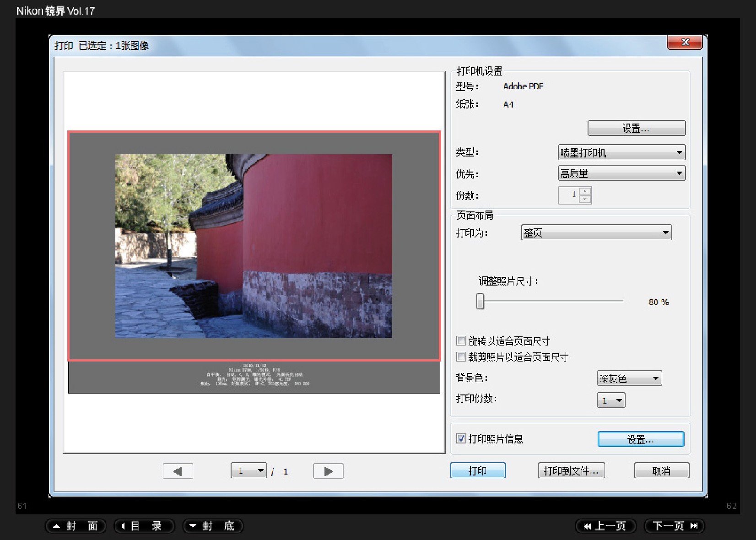Go to previous preview page arrow
Image resolution: width=756 pixels, height=540 pixels.
coord(178,471)
